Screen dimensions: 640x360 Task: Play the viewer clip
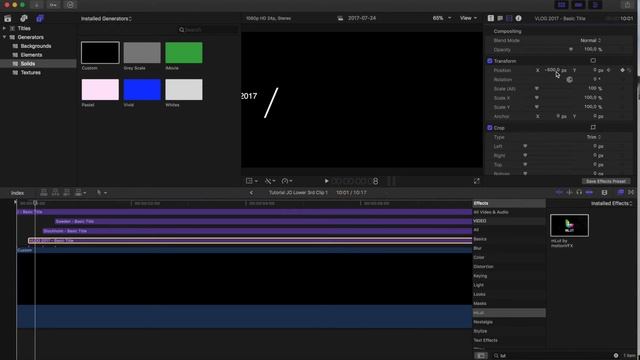click(326, 181)
